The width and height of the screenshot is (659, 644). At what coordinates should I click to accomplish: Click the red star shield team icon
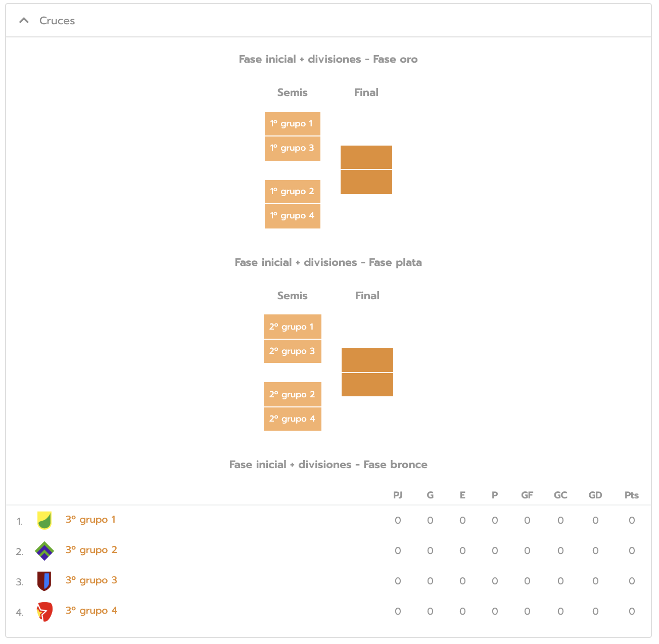pos(44,612)
